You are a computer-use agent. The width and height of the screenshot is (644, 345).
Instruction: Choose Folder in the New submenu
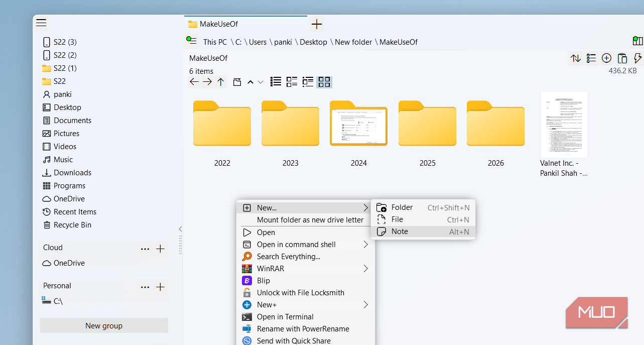[423, 207]
